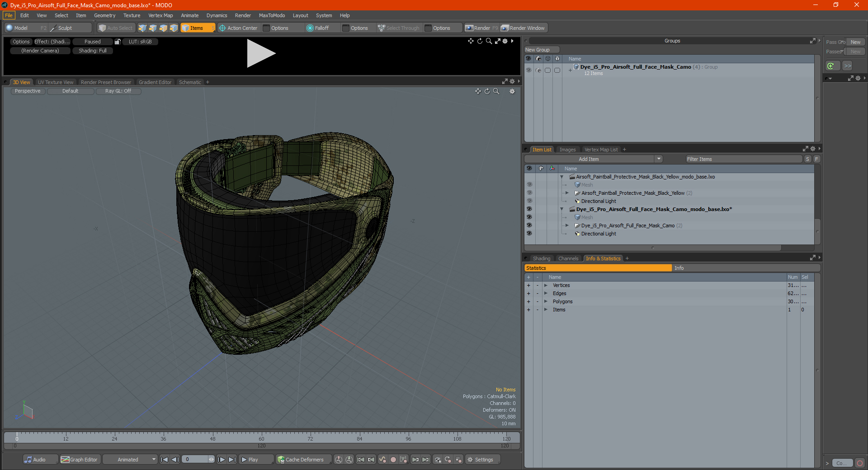Click the 3D viewport zoom magnifier
The width and height of the screenshot is (868, 470).
(496, 91)
